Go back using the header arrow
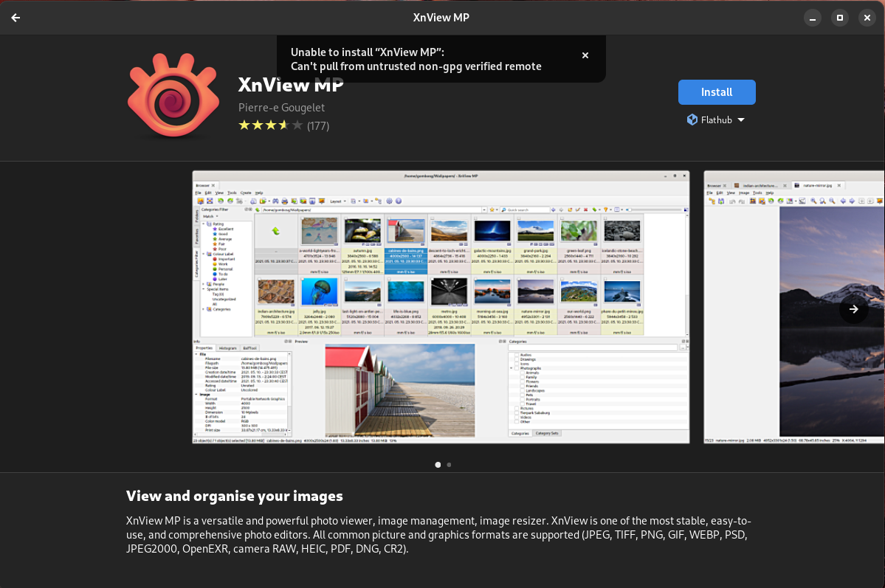Screen dimensions: 885x588 (16, 18)
